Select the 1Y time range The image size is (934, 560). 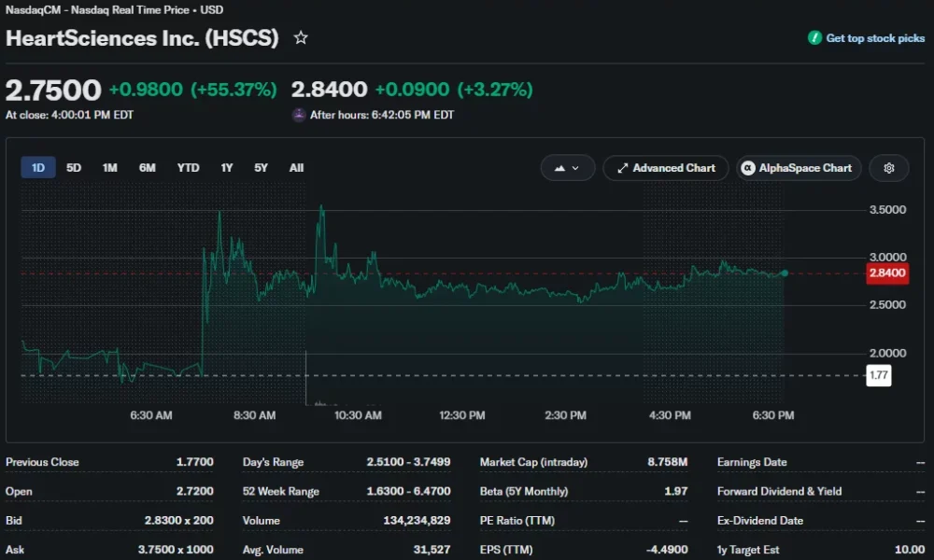(226, 168)
